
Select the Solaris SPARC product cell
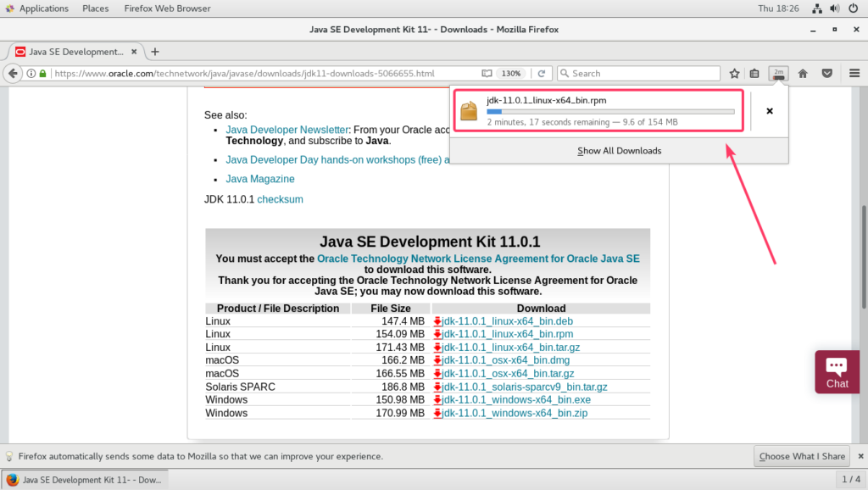pyautogui.click(x=240, y=387)
